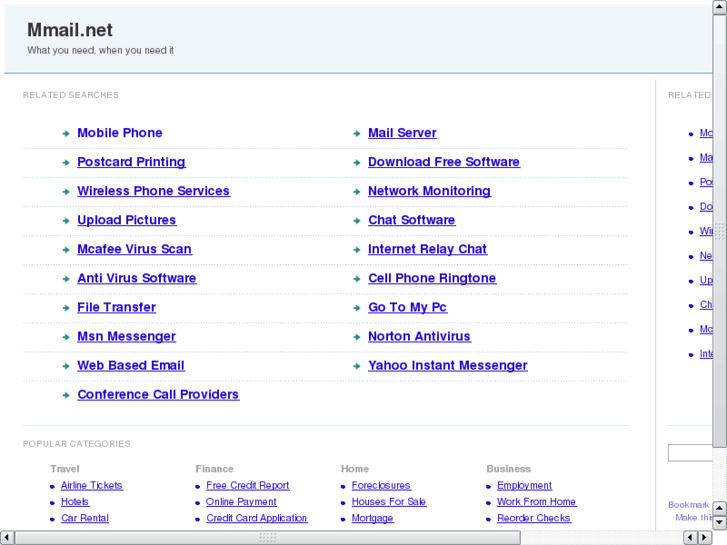The image size is (727, 545).
Task: Click the Cell Phone Ringtone link
Action: tap(431, 278)
